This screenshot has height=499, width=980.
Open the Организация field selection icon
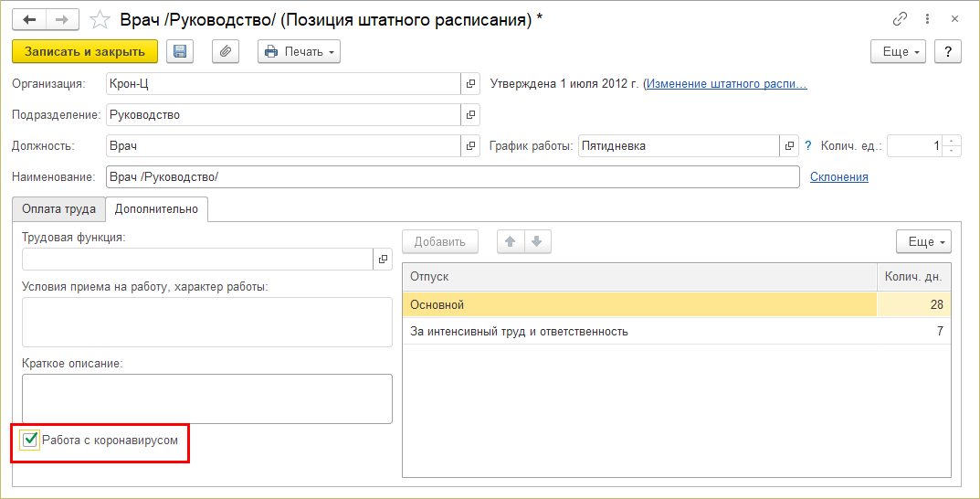click(471, 84)
